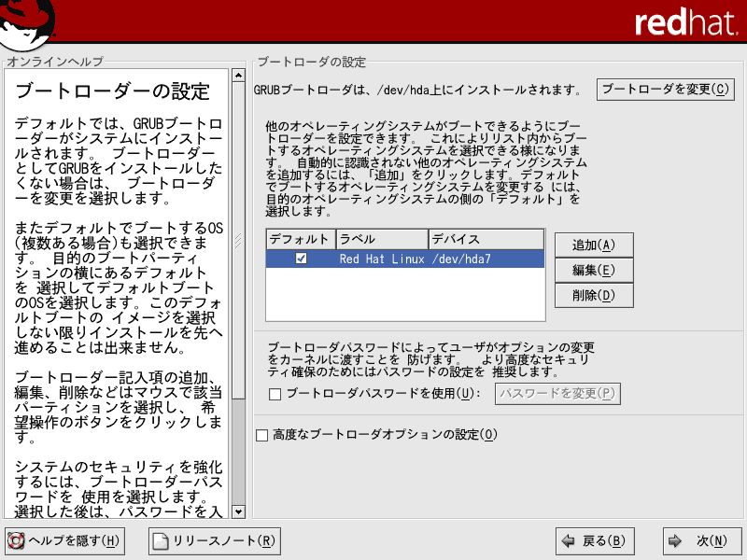Click the ラベル column header
747x560 pixels.
click(382, 240)
